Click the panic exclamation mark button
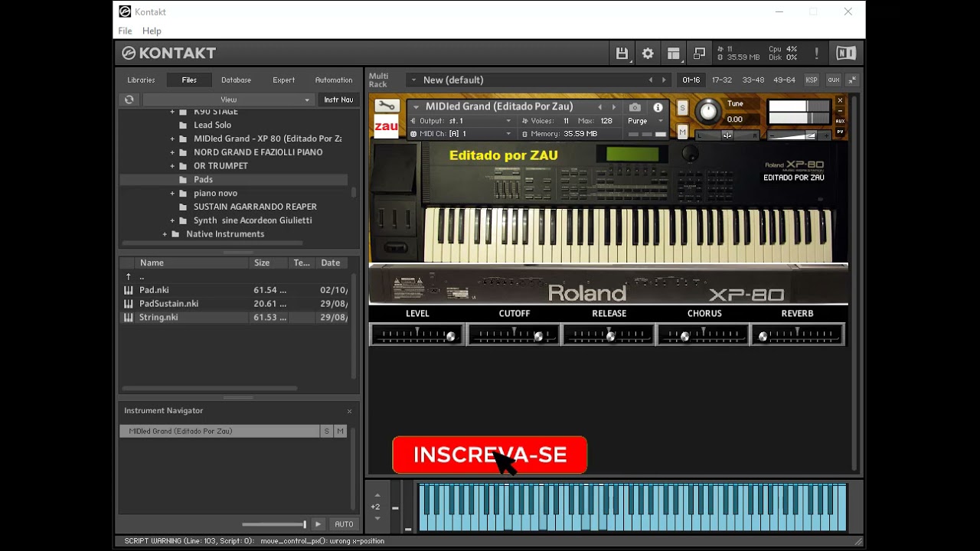Image resolution: width=980 pixels, height=551 pixels. point(816,54)
